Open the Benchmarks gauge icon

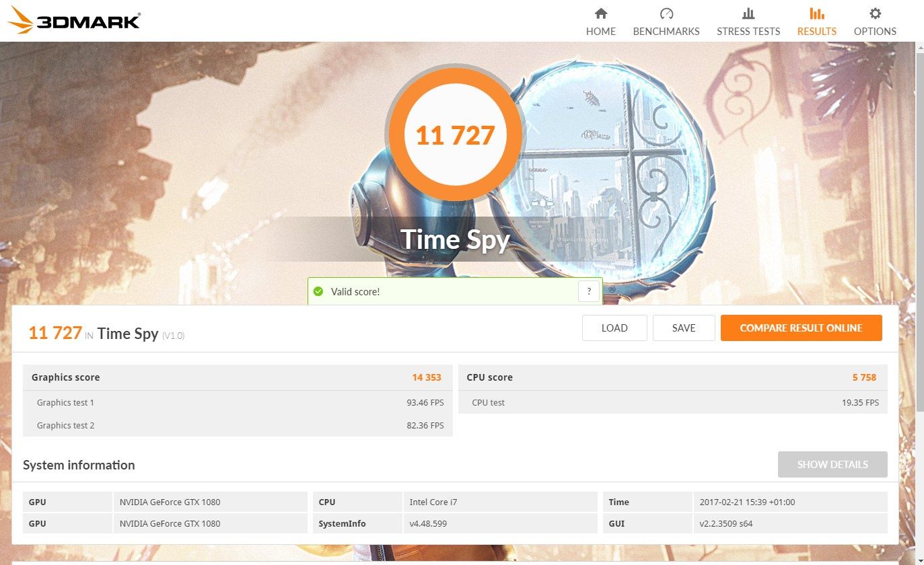click(x=666, y=13)
